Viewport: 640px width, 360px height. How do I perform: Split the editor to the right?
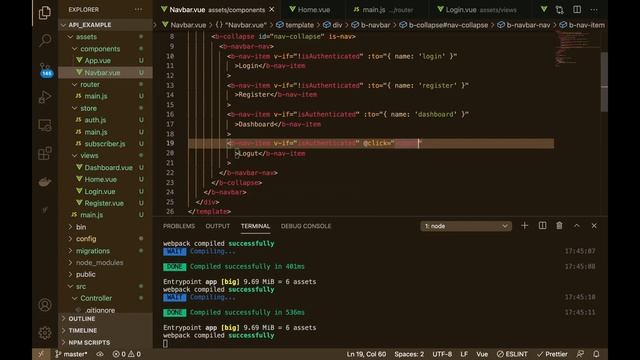click(x=577, y=9)
